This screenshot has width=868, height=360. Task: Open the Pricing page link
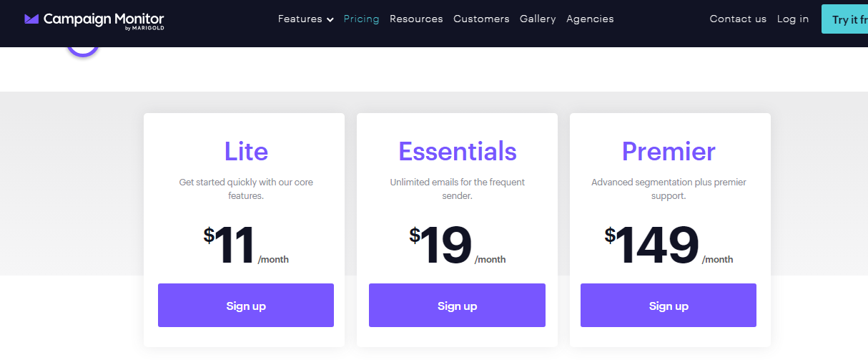[x=361, y=19]
